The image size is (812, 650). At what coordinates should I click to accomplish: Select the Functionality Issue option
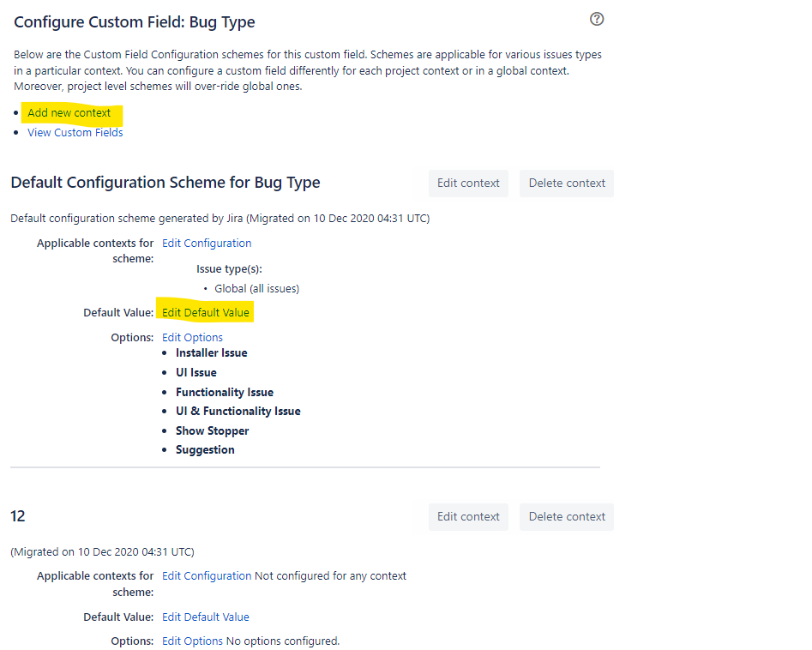click(x=224, y=392)
